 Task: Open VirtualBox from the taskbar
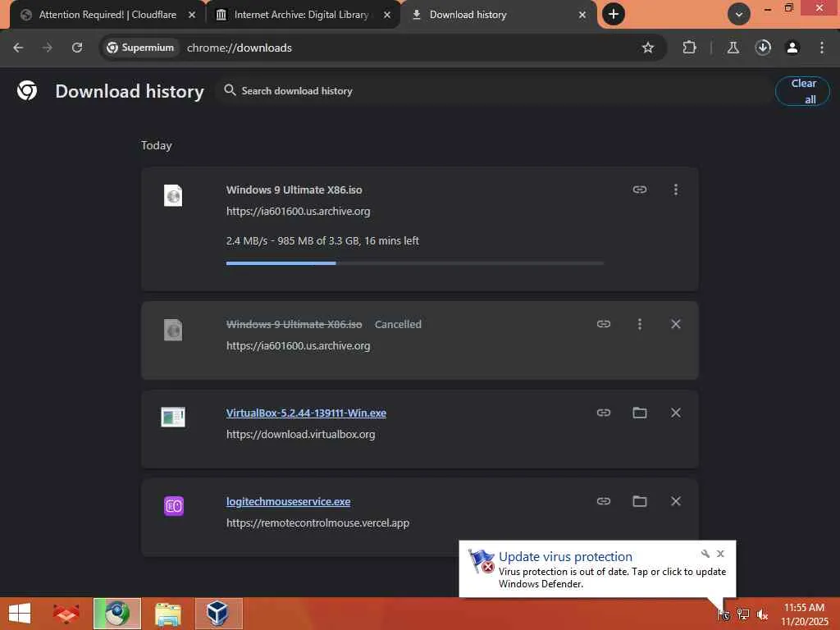pos(218,614)
